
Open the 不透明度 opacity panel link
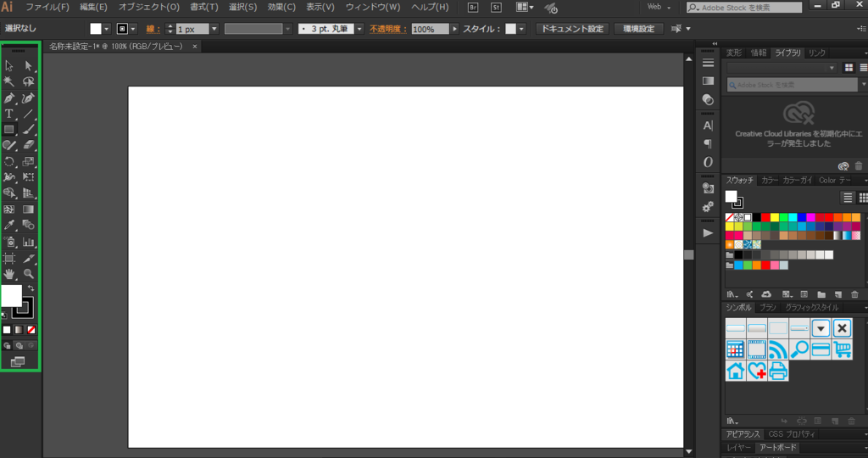[x=387, y=29]
